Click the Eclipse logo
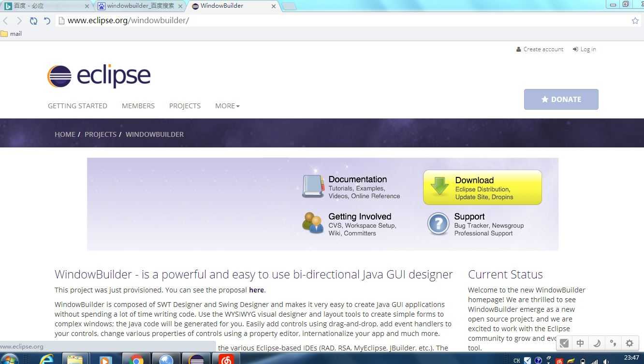The image size is (644, 364). [x=99, y=76]
